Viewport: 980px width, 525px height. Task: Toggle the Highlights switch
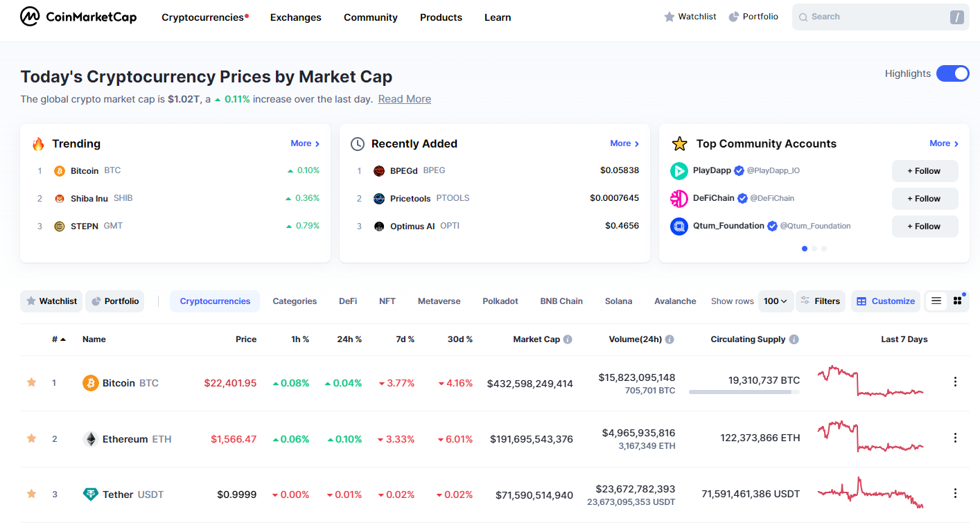coord(953,73)
